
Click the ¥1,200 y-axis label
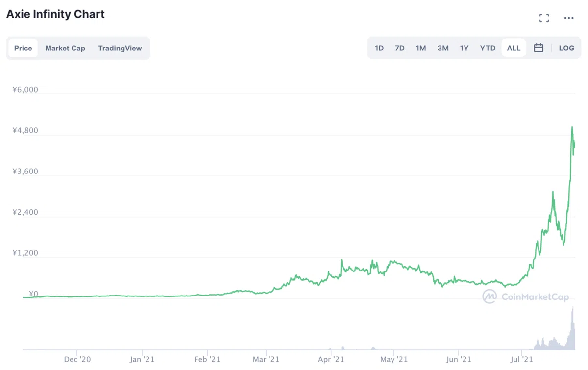point(25,253)
